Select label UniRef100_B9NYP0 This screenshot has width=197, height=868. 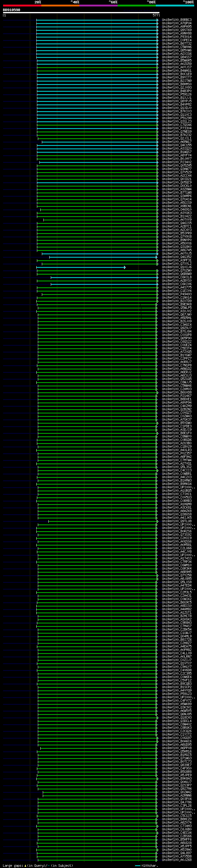[x=177, y=240]
